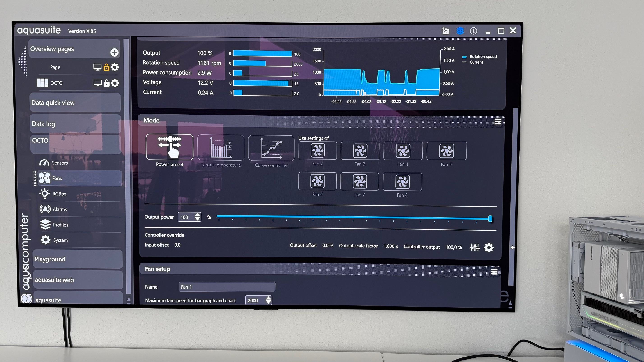Click the Output power slider handle
Screen dimensions: 644x362
pos(490,219)
